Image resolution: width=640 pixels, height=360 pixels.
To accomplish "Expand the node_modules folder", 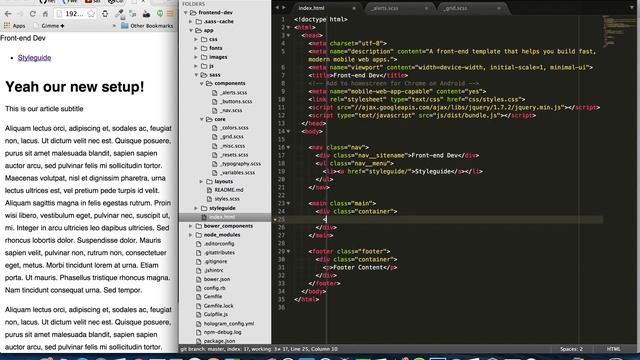I will (x=191, y=235).
